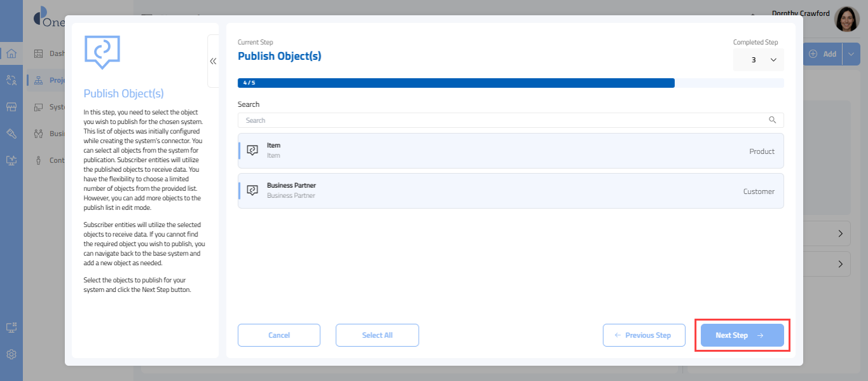The height and width of the screenshot is (381, 868).
Task: Click the Business Partner object icon
Action: click(252, 191)
